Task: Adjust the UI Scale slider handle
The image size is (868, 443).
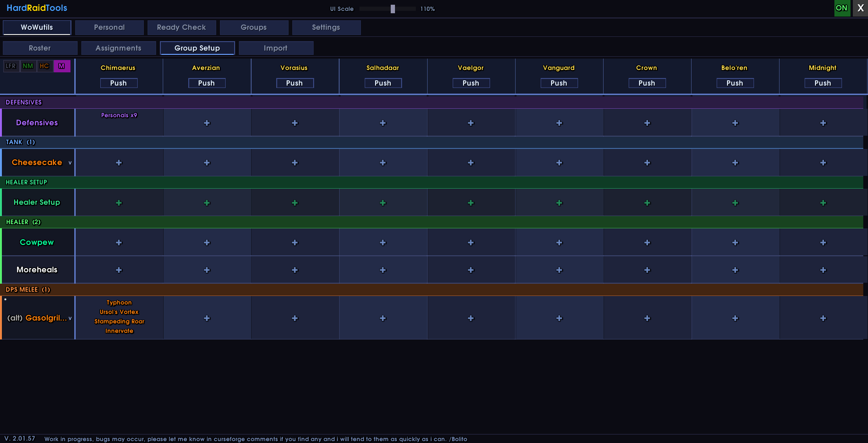Action: coord(393,9)
